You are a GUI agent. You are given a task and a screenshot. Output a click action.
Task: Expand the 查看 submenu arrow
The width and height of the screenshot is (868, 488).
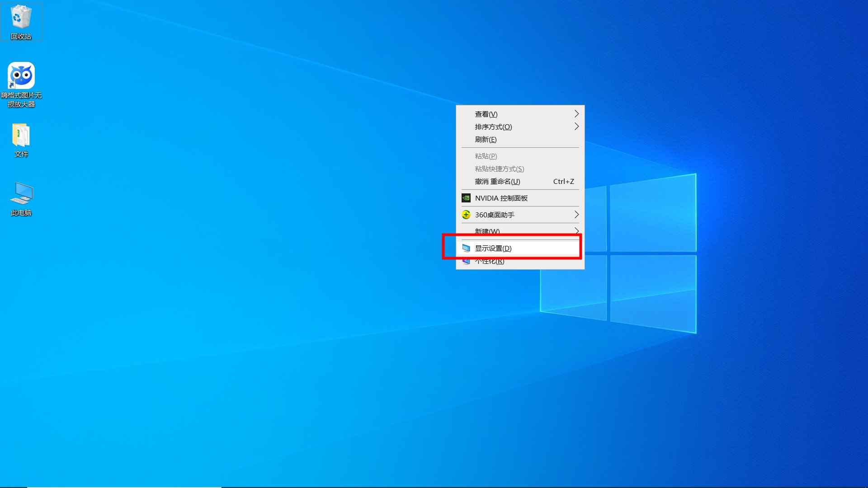click(576, 114)
